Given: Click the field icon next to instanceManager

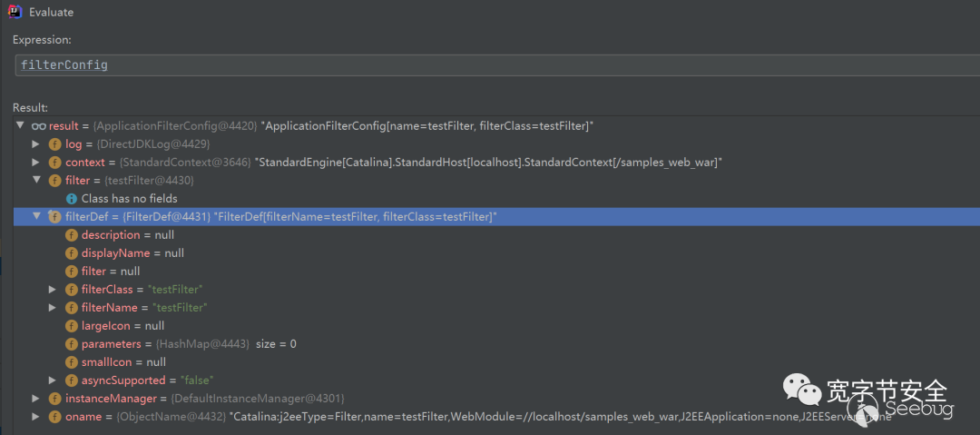Looking at the screenshot, I should pyautogui.click(x=55, y=398).
